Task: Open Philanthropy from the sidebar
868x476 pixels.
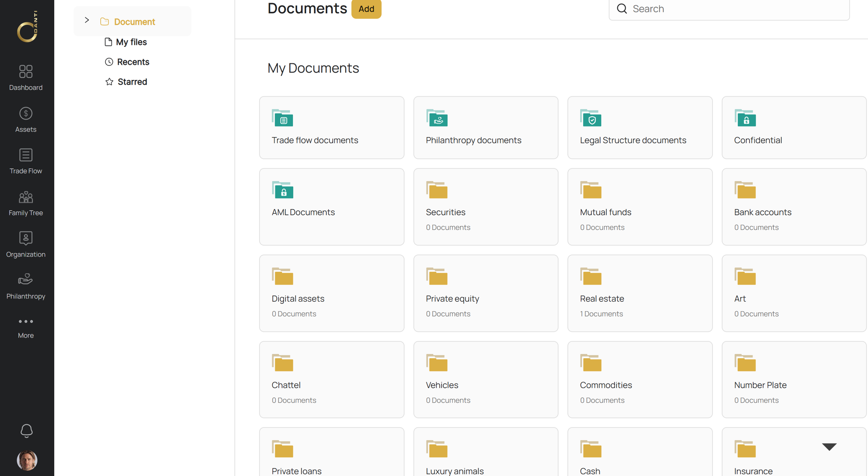Action: point(26,286)
